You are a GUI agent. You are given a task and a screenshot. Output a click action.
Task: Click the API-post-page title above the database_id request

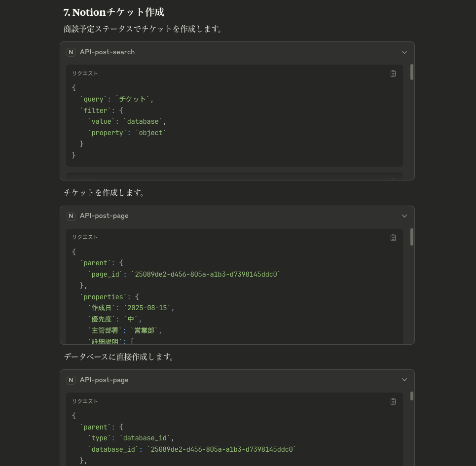104,380
